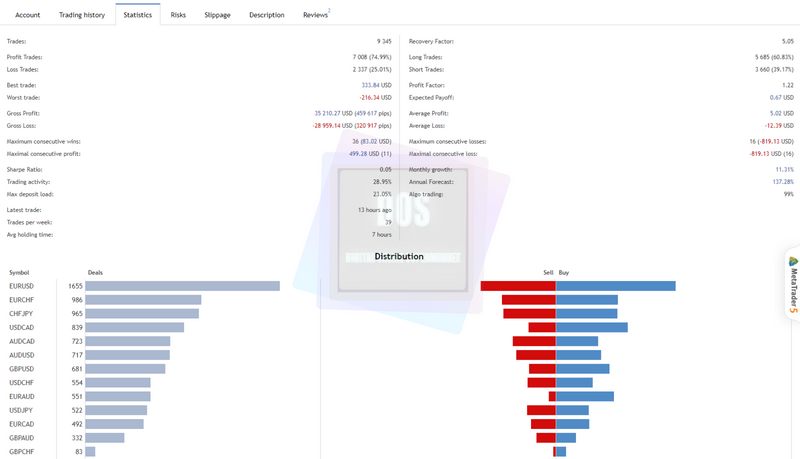
Task: Click the GBPCHF deals bar
Action: (90, 451)
